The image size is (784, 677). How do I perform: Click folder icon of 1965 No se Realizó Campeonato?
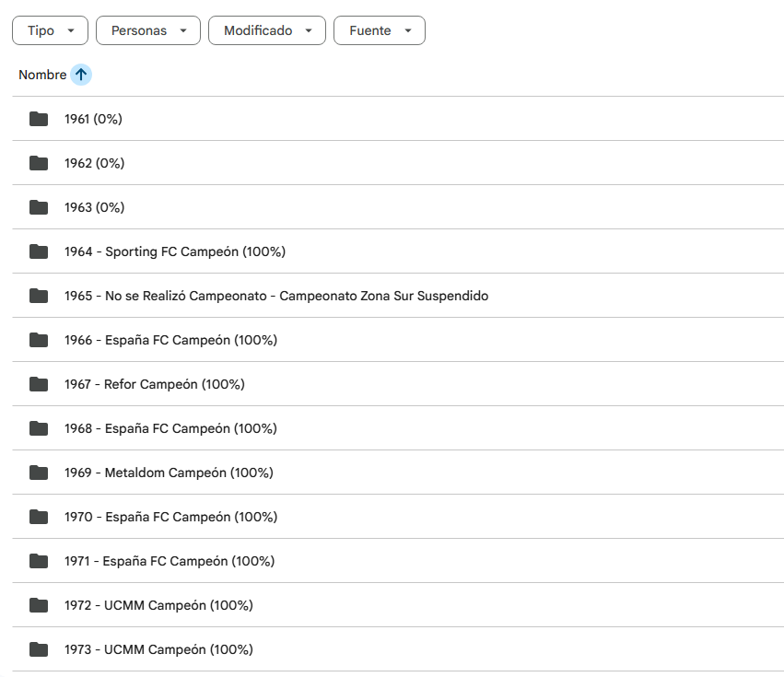tap(39, 296)
